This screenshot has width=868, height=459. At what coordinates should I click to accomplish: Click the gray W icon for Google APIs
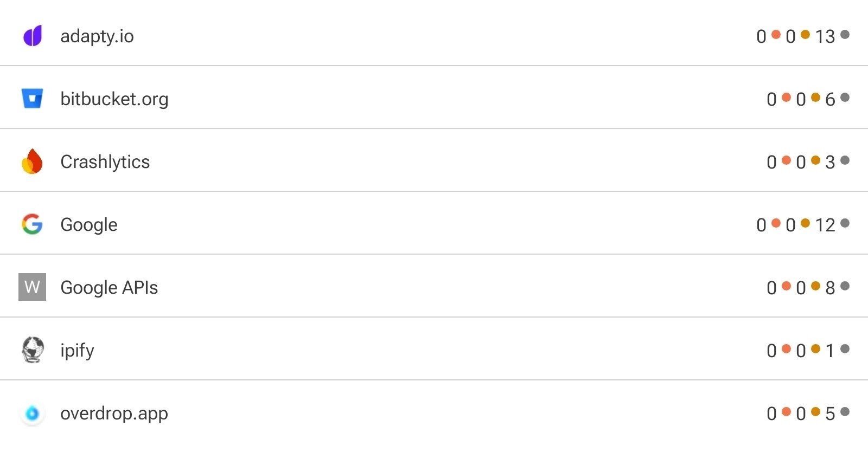[x=32, y=287]
